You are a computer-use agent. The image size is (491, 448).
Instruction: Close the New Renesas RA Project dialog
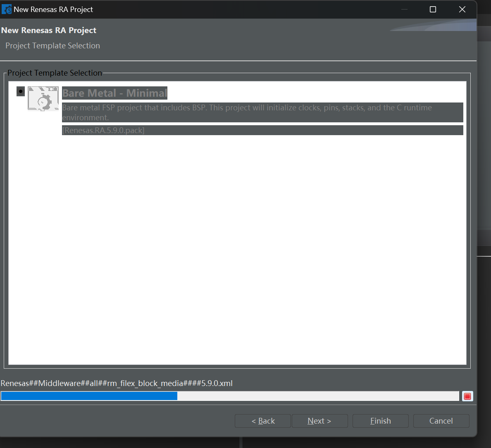[462, 10]
